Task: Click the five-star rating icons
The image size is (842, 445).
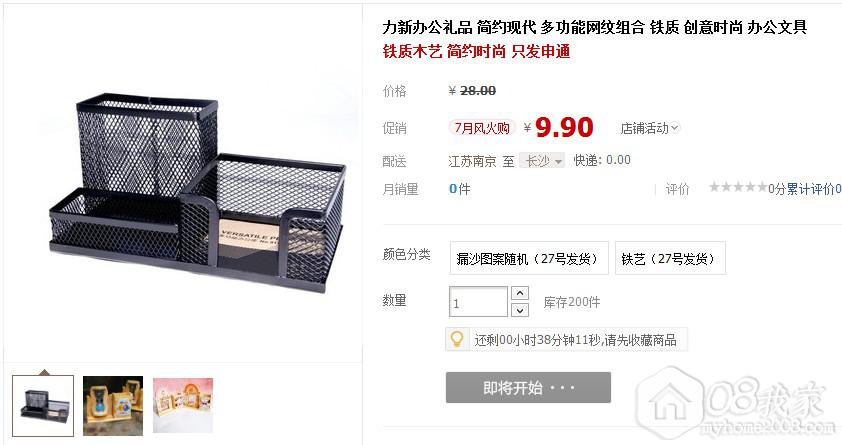Action: (x=738, y=187)
